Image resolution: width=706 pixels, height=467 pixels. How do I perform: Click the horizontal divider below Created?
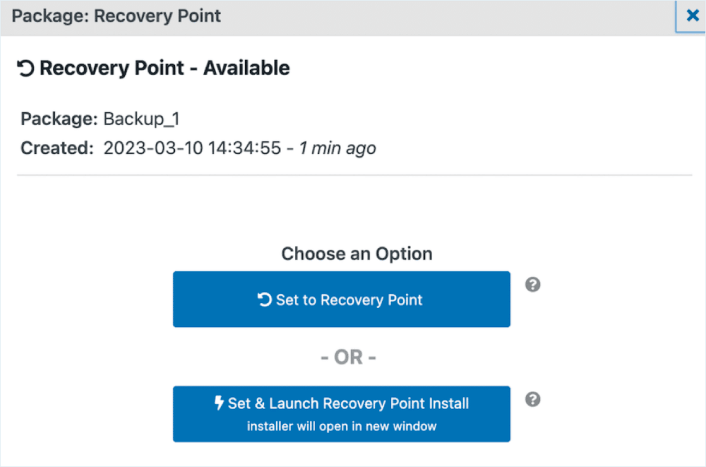[354, 175]
